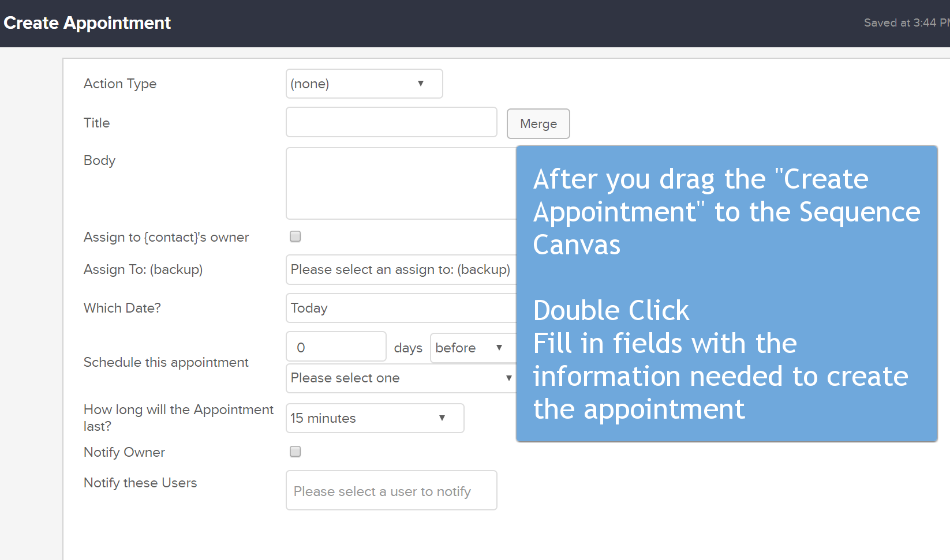The image size is (950, 560).
Task: Open the Assign To backup selector
Action: pos(401,269)
